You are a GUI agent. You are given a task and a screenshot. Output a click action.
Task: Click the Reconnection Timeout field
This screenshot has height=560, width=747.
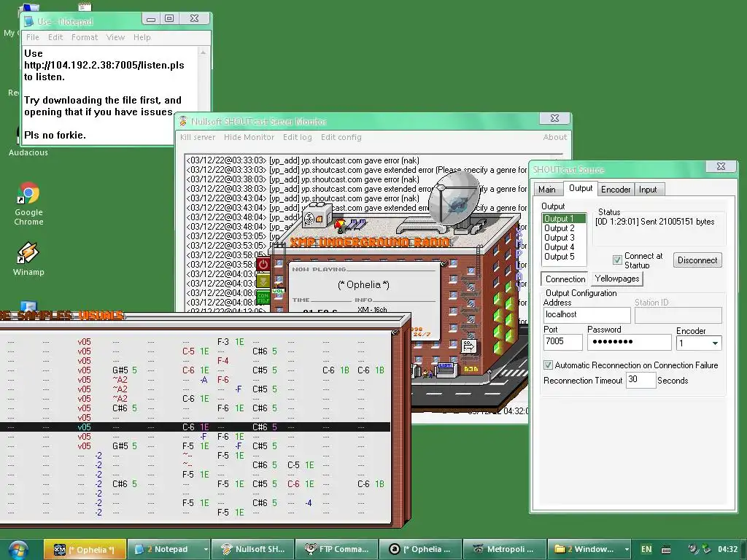[640, 380]
